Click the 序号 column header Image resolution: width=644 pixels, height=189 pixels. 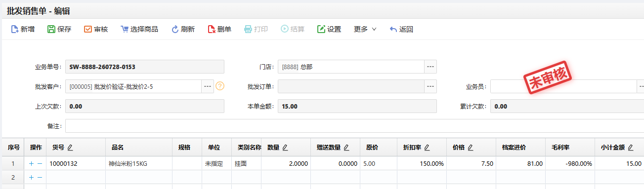point(13,147)
